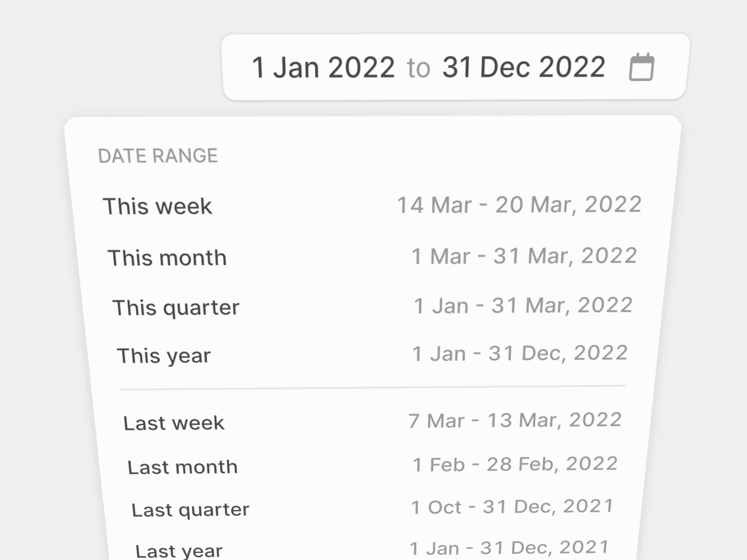
Task: Pick the Last quarter range
Action: pos(190,510)
